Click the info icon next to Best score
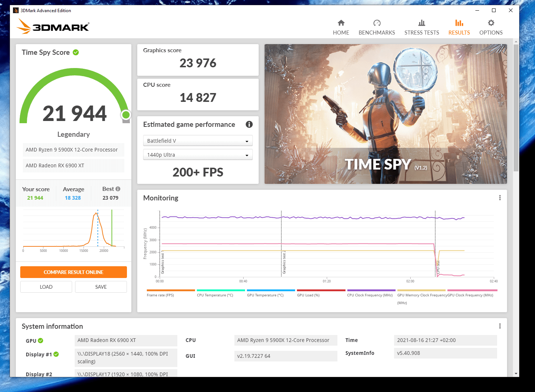The height and width of the screenshot is (392, 535). tap(118, 189)
